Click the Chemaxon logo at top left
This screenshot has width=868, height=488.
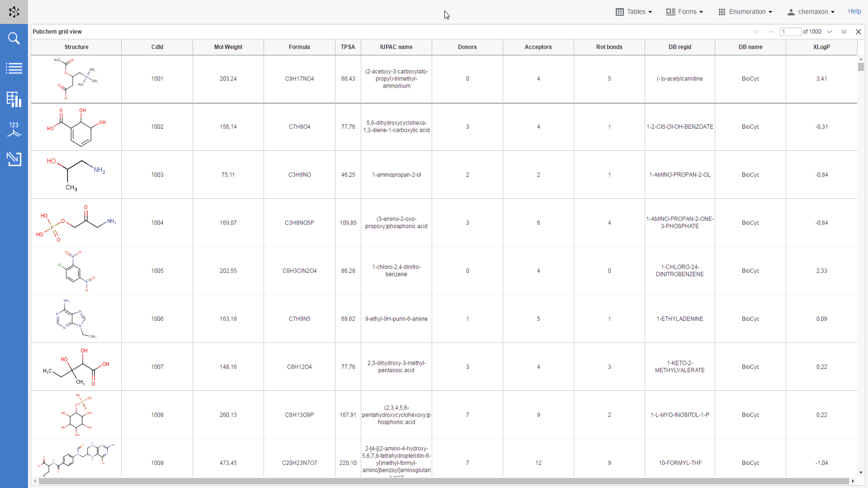point(14,12)
